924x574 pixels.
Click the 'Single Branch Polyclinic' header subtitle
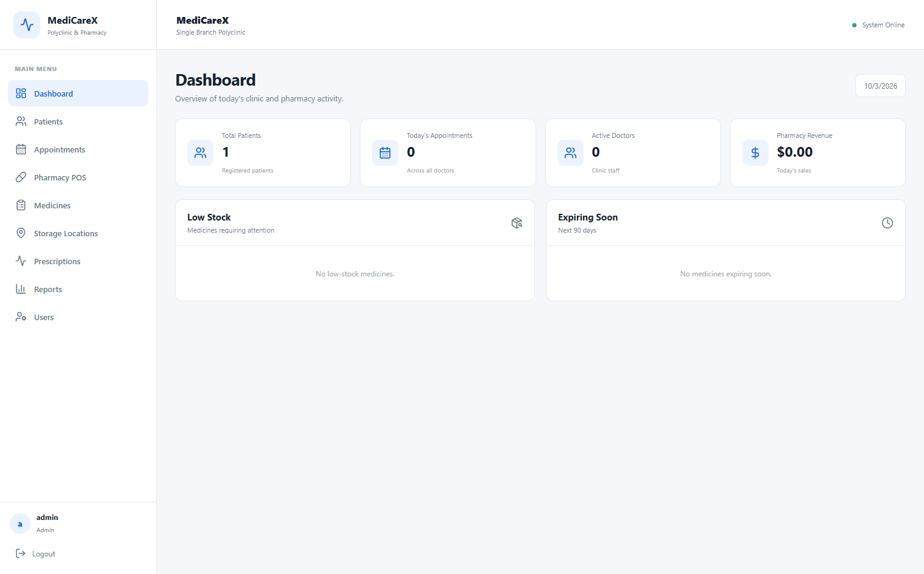click(x=211, y=32)
